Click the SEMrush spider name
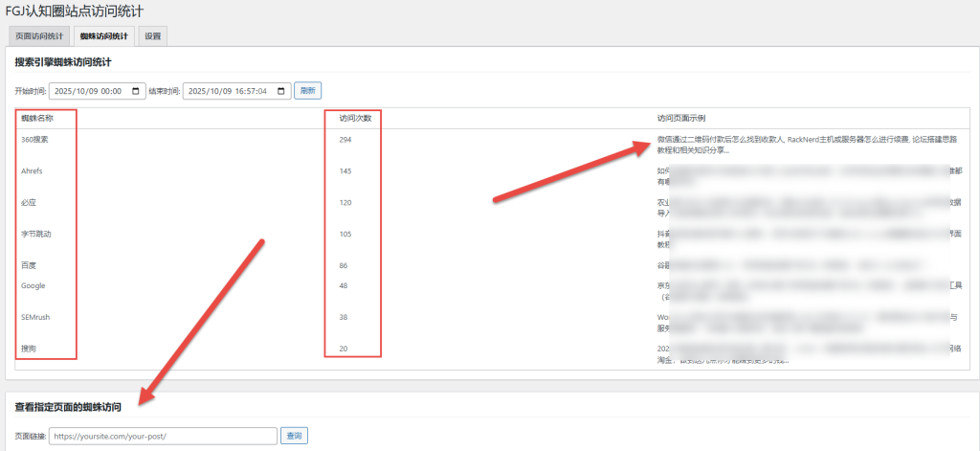 (x=35, y=317)
